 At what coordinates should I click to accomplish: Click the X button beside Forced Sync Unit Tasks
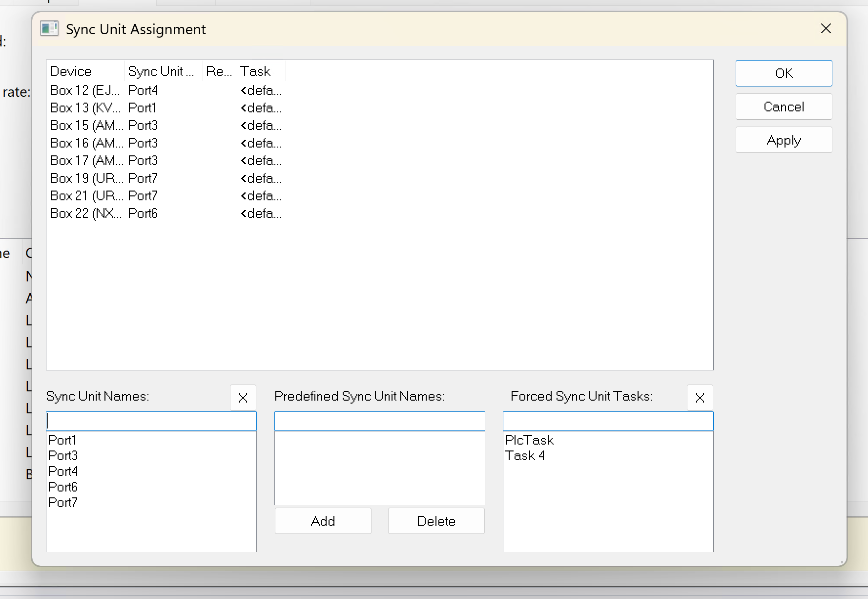tap(700, 398)
